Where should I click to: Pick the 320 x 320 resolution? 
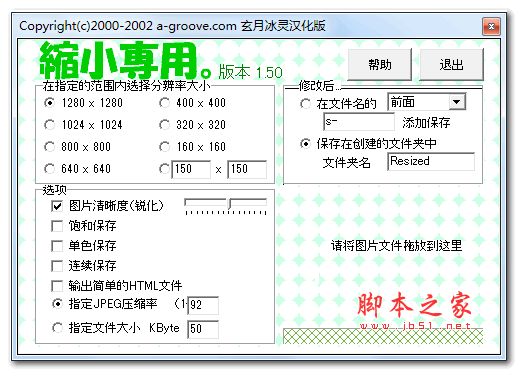tap(164, 125)
